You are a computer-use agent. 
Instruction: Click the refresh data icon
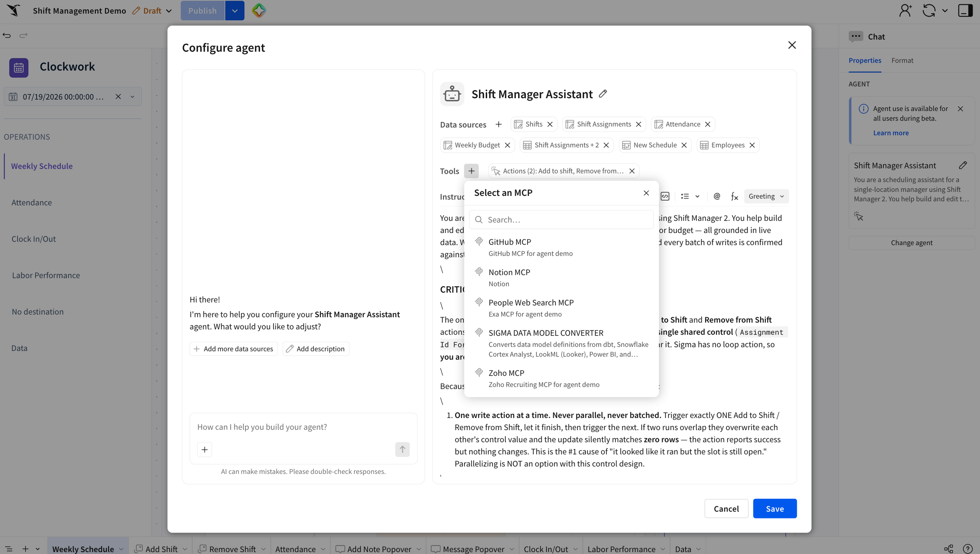pos(929,10)
